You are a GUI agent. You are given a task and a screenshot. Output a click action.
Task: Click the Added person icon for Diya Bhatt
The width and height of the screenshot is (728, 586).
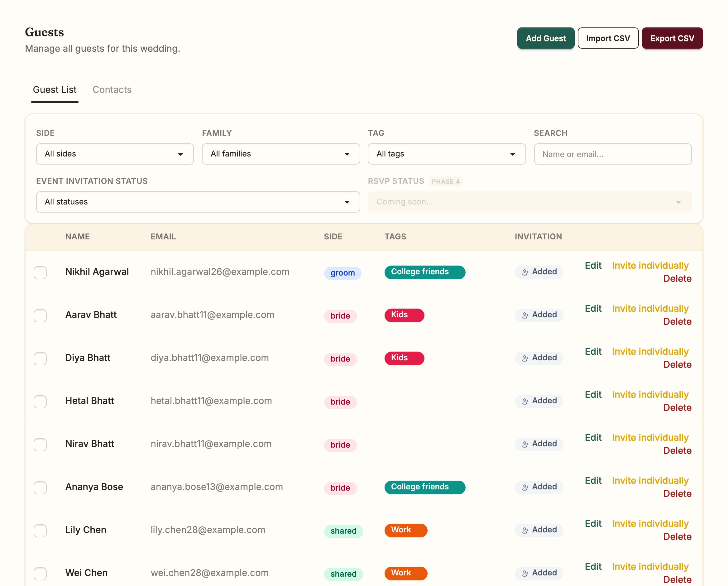point(525,358)
